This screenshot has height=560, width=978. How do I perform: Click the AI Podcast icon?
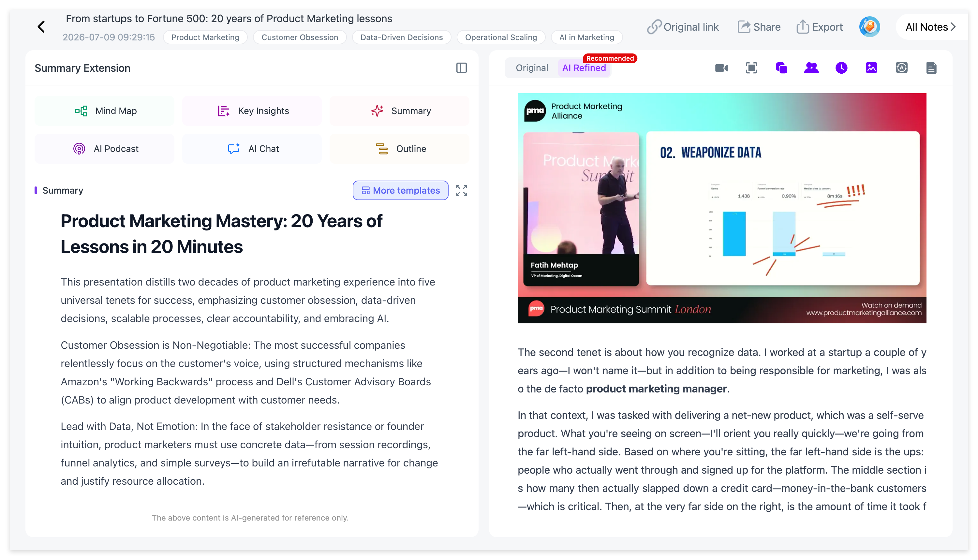point(79,149)
